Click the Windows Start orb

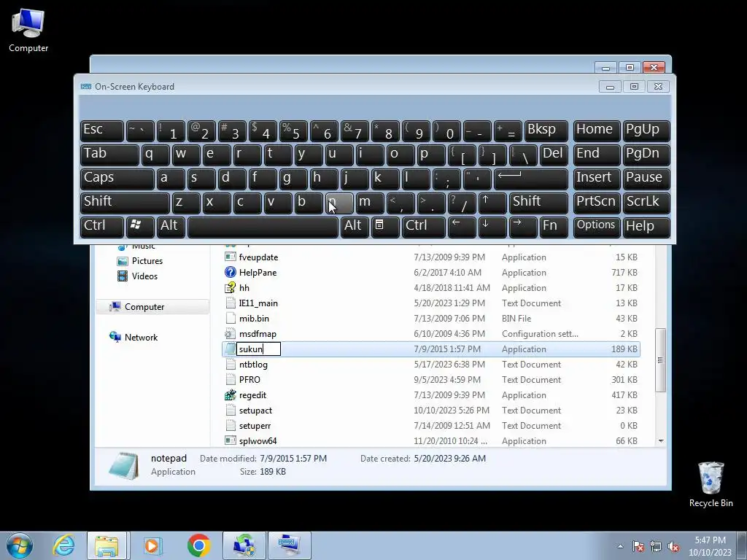pos(20,545)
